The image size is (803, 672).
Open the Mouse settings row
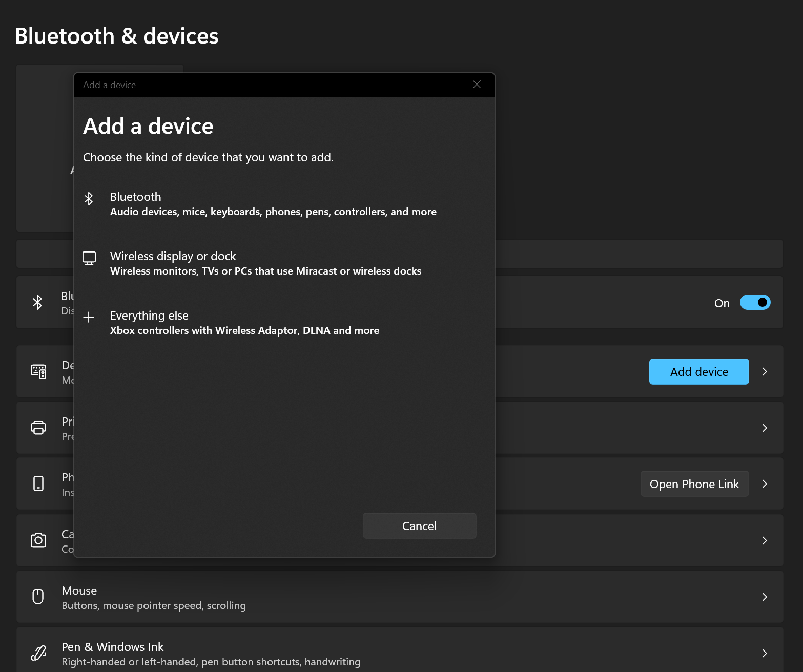[x=400, y=597]
